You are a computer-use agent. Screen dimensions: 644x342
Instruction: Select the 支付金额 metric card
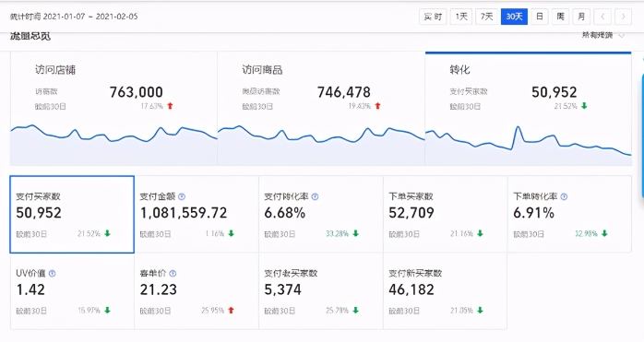(197, 214)
